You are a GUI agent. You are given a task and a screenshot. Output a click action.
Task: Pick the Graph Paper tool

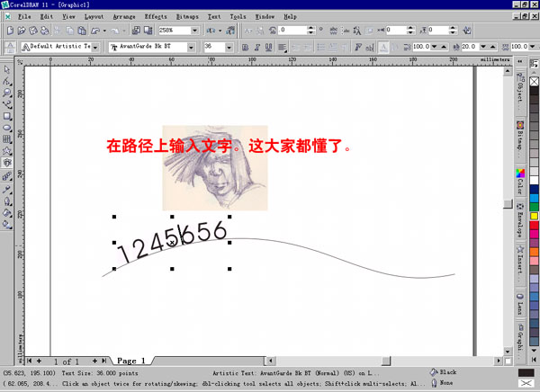pyautogui.click(x=7, y=139)
